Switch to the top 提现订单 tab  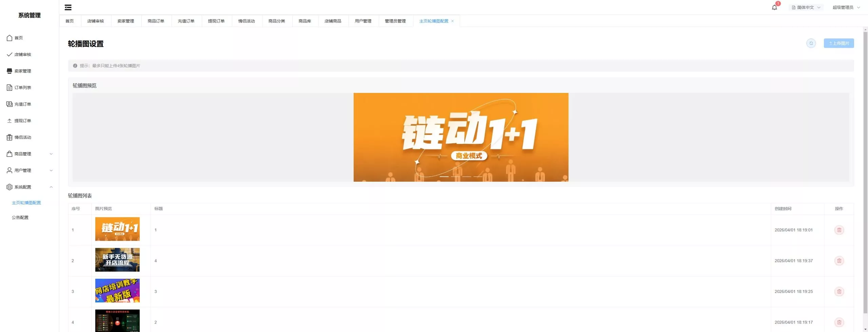(x=216, y=21)
